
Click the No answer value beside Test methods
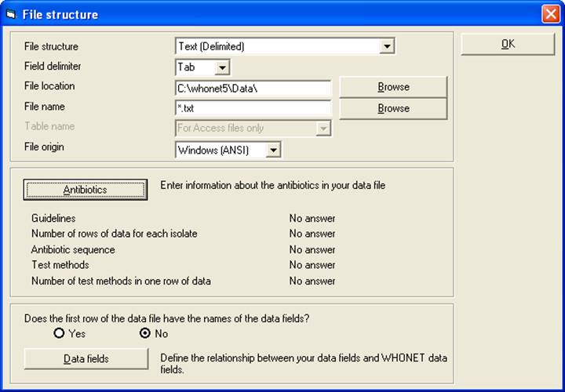(312, 265)
